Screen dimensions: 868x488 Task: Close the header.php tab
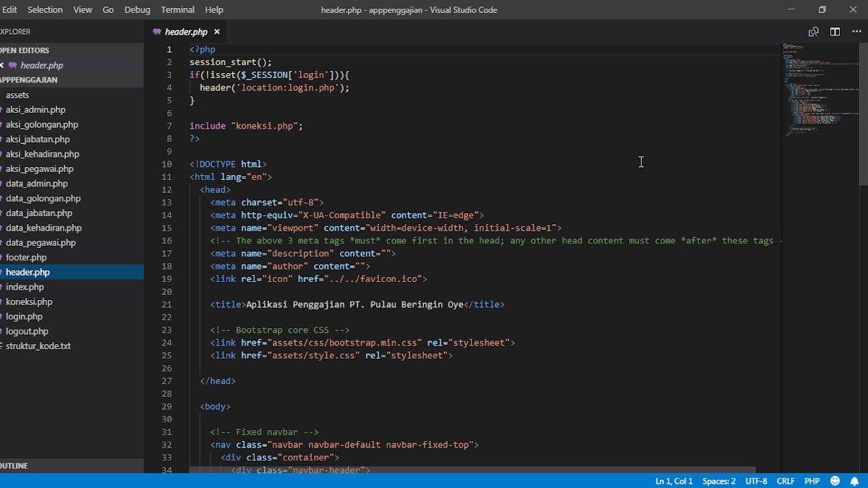click(x=216, y=31)
